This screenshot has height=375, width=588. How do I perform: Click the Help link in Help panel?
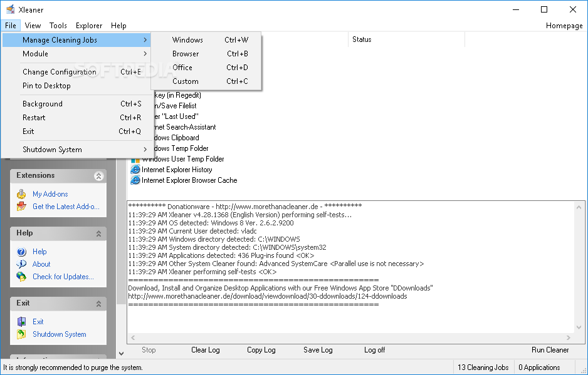tap(39, 252)
